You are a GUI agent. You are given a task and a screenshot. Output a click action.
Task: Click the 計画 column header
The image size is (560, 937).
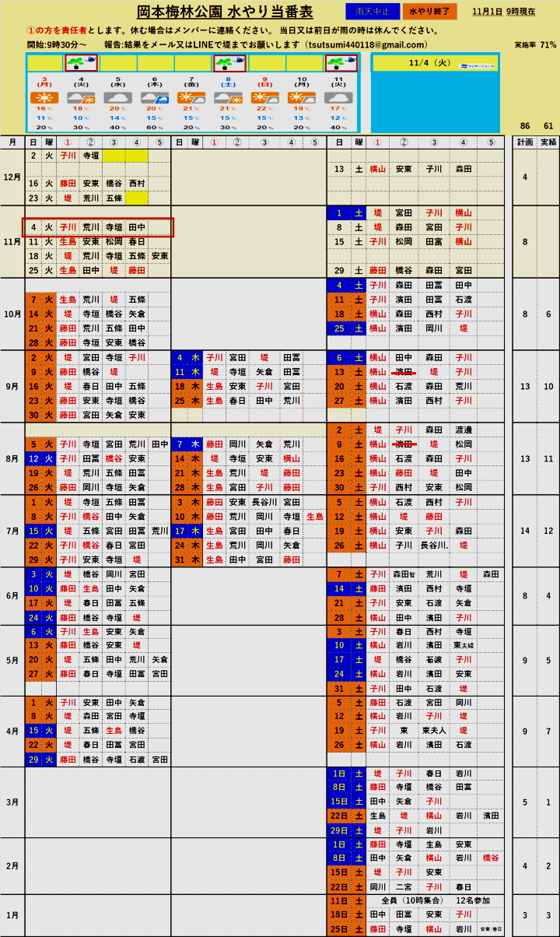click(525, 142)
